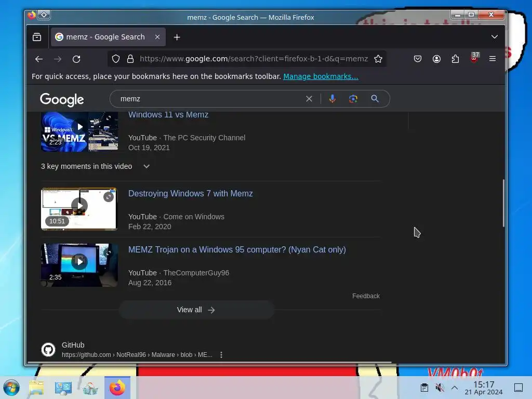
Task: Open the Firefox account icon
Action: pos(436,59)
